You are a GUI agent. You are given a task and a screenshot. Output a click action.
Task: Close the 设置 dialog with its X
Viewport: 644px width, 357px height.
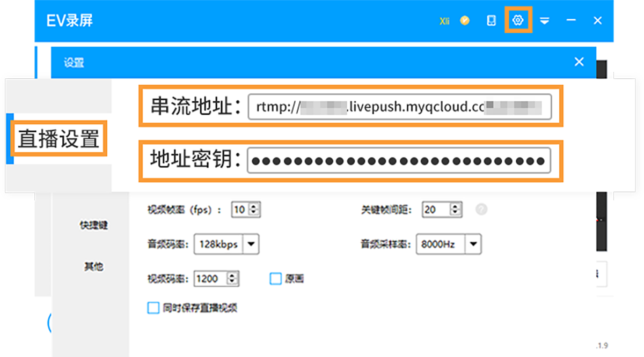[579, 62]
